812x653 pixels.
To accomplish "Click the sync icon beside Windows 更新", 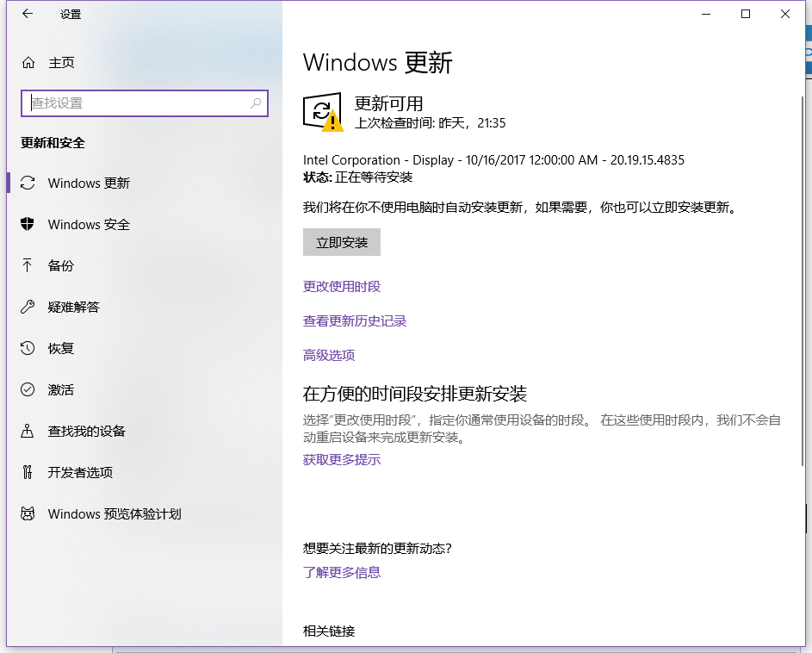I will [28, 183].
